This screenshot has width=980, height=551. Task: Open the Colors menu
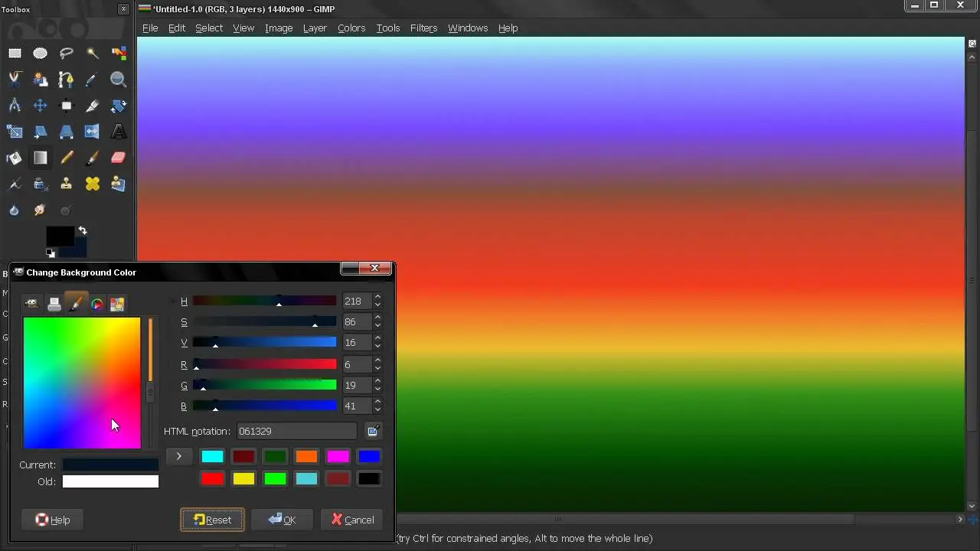click(x=351, y=28)
